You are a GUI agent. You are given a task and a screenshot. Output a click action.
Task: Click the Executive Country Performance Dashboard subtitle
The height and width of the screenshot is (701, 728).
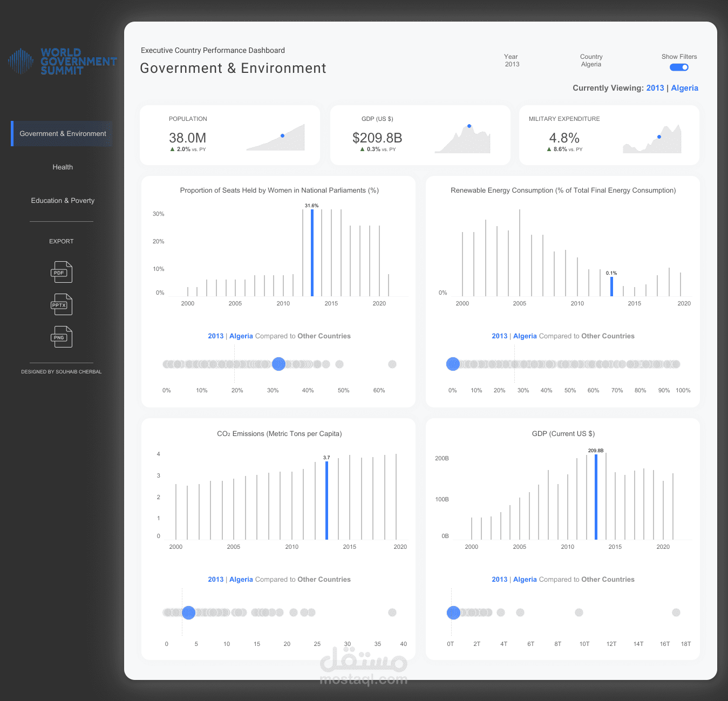click(x=213, y=50)
